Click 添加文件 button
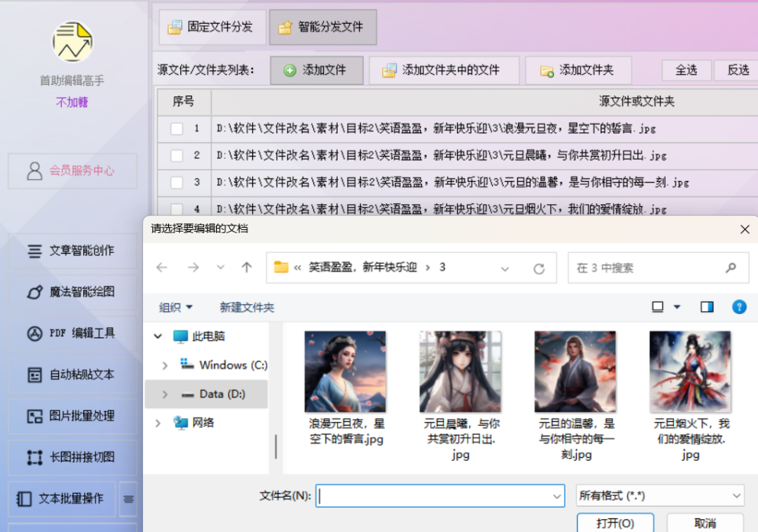The width and height of the screenshot is (758, 532). click(316, 70)
